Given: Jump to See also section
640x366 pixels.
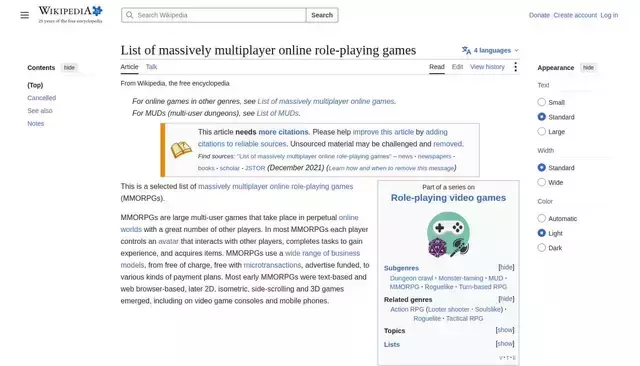Looking at the screenshot, I should click(40, 111).
